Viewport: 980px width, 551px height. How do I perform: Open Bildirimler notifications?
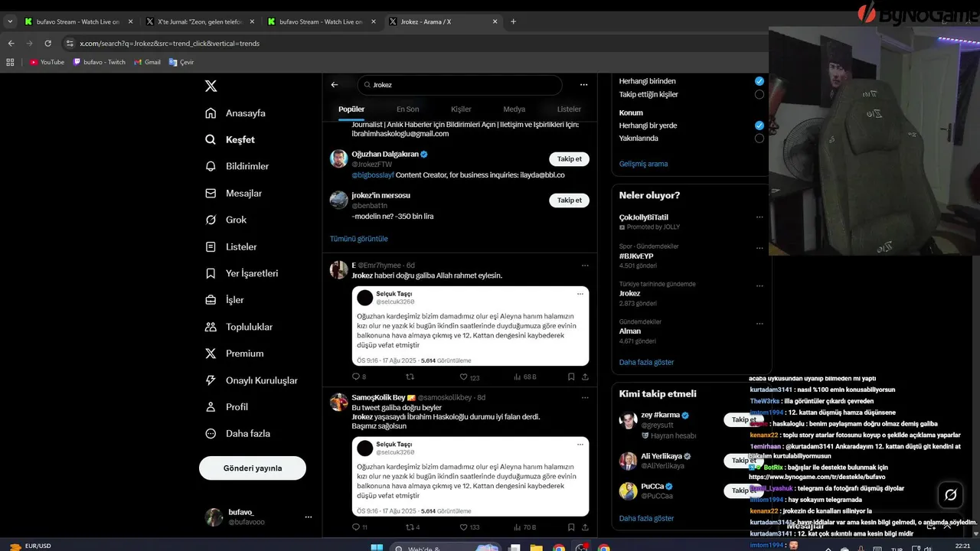237,166
